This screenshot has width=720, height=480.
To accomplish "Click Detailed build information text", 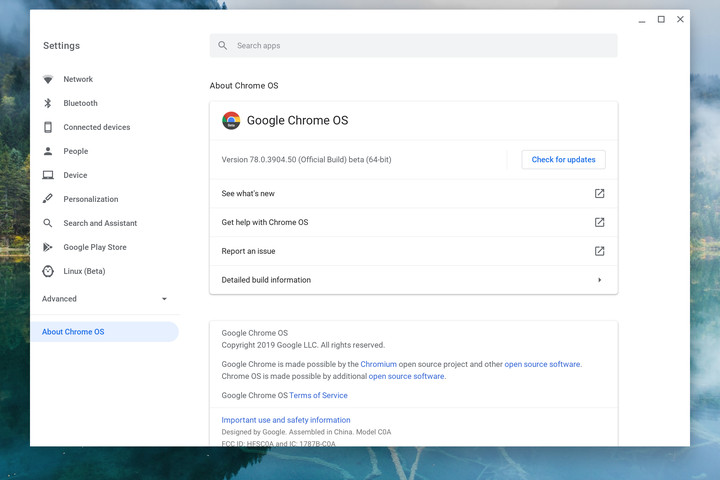I will click(x=266, y=280).
